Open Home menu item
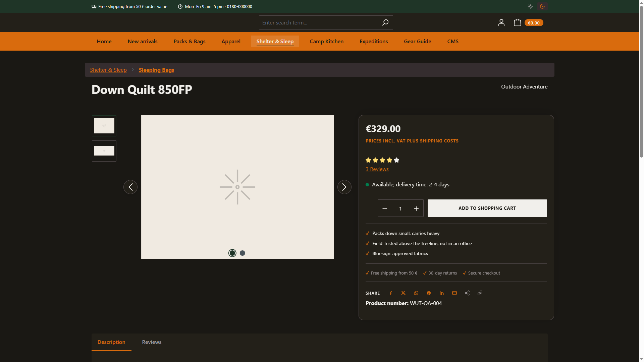 [104, 41]
